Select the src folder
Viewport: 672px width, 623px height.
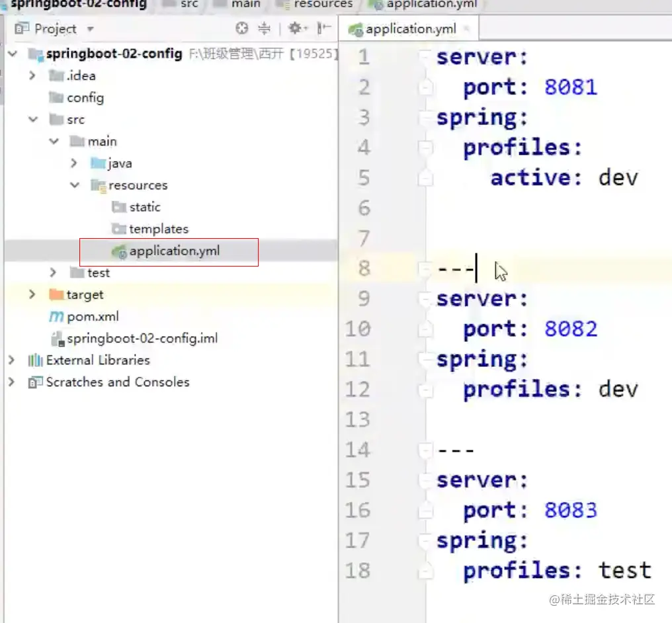[x=76, y=120]
